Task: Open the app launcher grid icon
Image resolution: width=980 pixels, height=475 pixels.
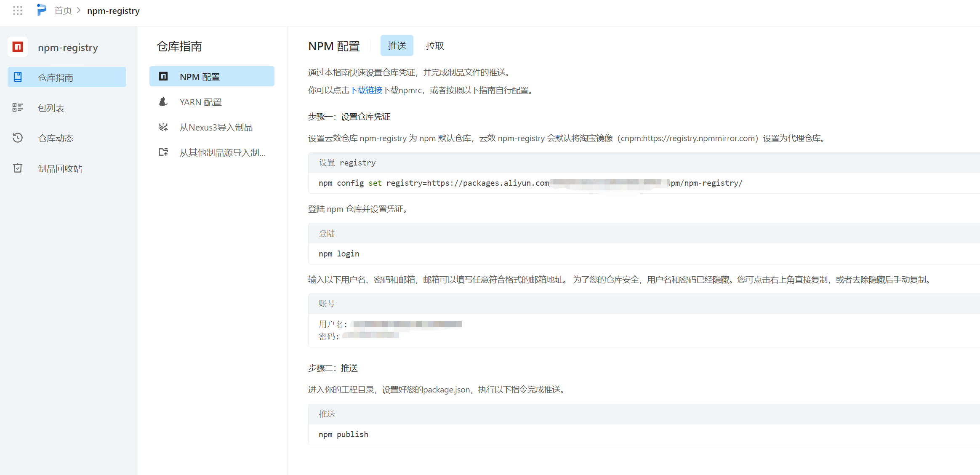Action: click(x=17, y=11)
